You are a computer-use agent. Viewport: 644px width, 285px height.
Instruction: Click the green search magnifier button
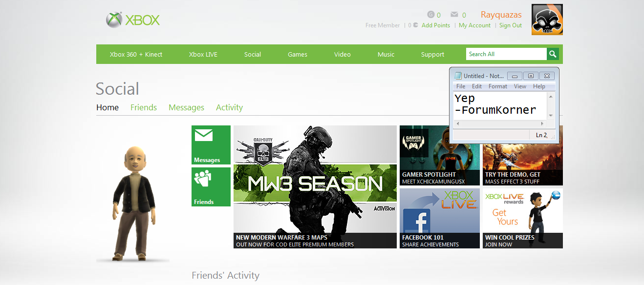553,54
